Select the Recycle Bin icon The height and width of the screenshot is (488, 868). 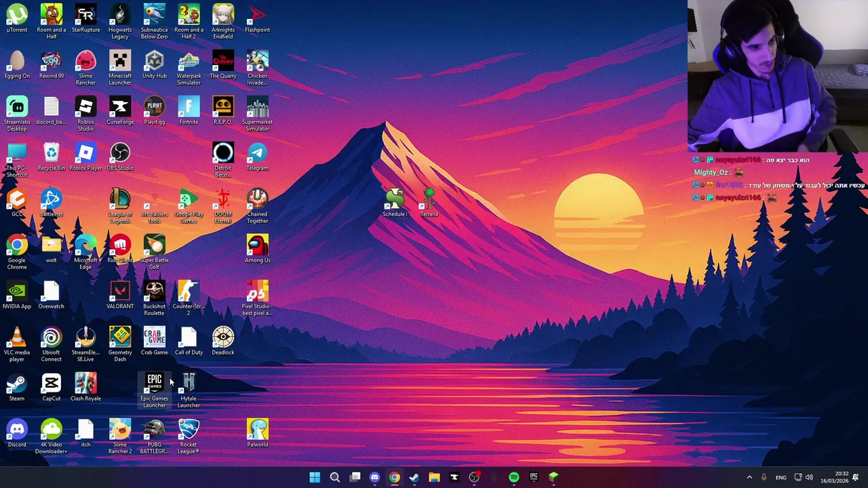tap(52, 157)
